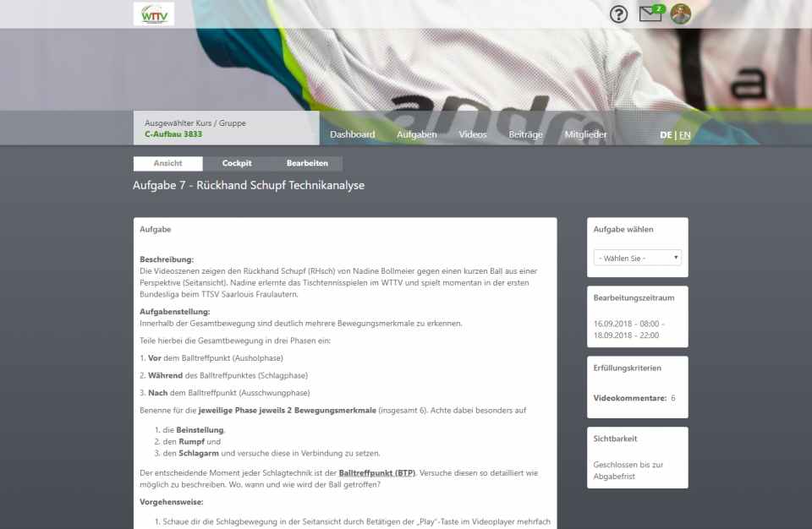The image size is (812, 529).
Task: Click the Aufgabe 7 page heading
Action: click(x=249, y=185)
